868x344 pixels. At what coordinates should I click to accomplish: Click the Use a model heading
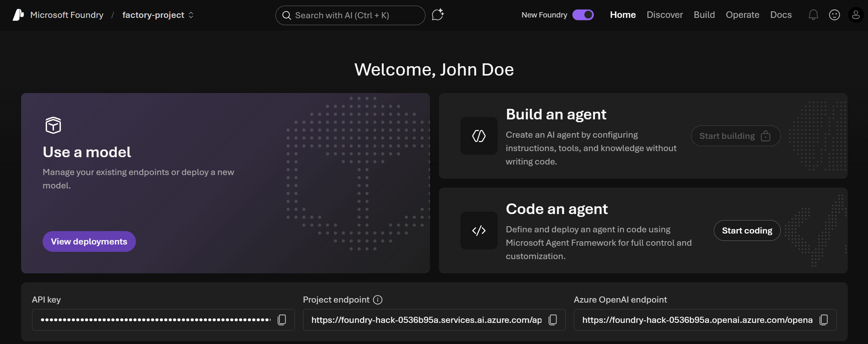point(87,152)
